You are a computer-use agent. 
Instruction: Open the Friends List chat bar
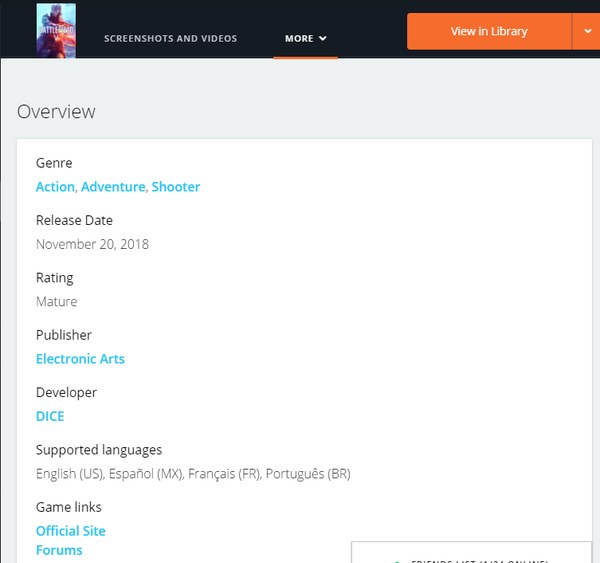[471, 553]
